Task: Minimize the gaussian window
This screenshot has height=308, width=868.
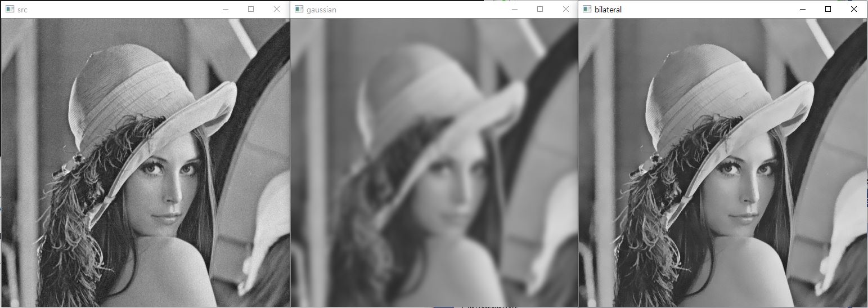Action: (515, 10)
